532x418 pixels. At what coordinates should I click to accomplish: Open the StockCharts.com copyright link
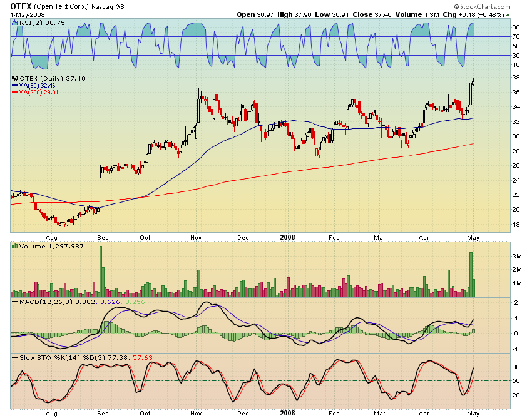[x=482, y=6]
